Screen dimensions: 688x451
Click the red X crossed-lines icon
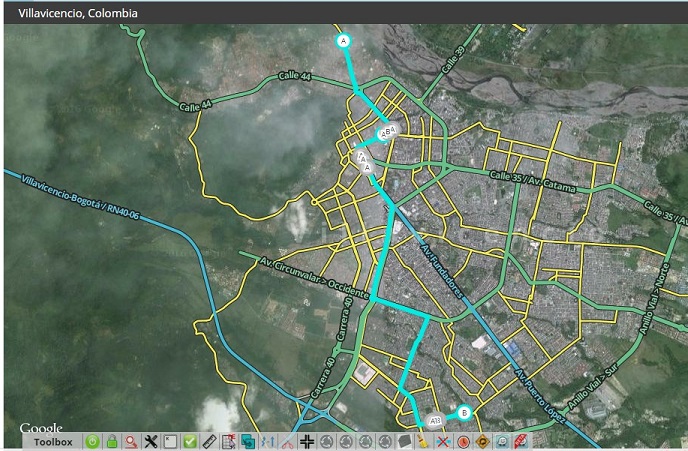pyautogui.click(x=443, y=441)
